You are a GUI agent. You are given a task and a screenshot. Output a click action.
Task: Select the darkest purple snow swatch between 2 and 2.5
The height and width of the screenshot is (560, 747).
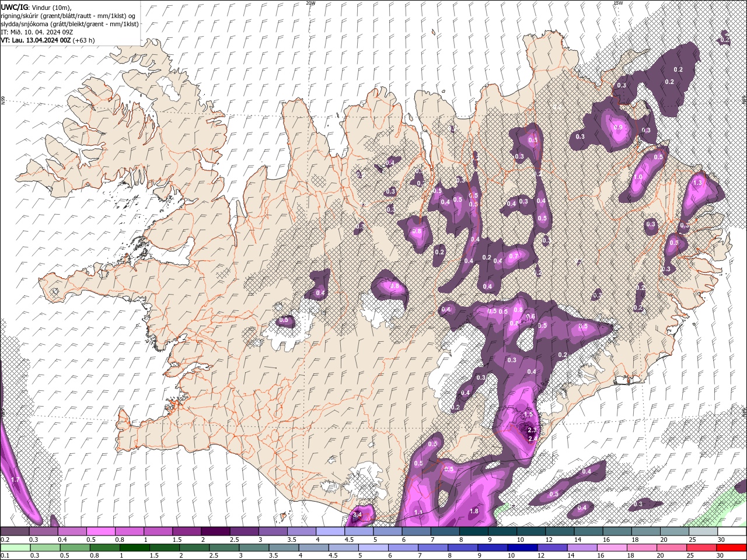pyautogui.click(x=215, y=531)
